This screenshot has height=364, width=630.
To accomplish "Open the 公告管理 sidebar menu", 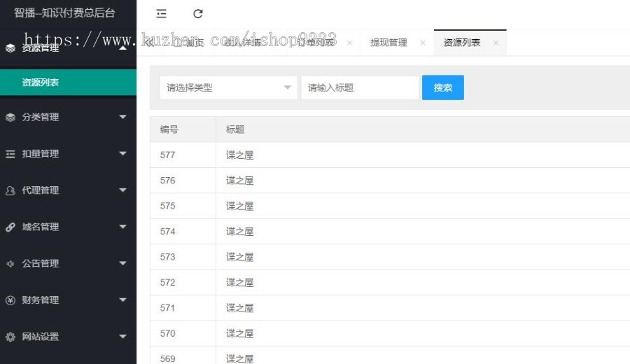I will 69,263.
